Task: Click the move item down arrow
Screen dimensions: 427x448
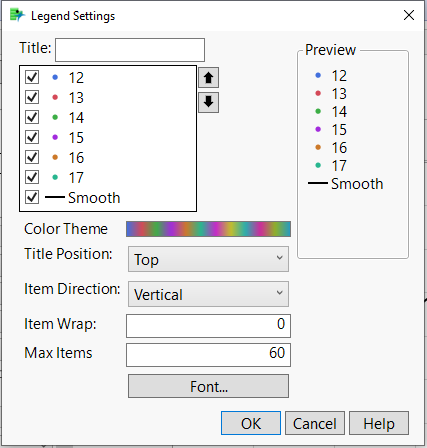Action: (x=208, y=102)
